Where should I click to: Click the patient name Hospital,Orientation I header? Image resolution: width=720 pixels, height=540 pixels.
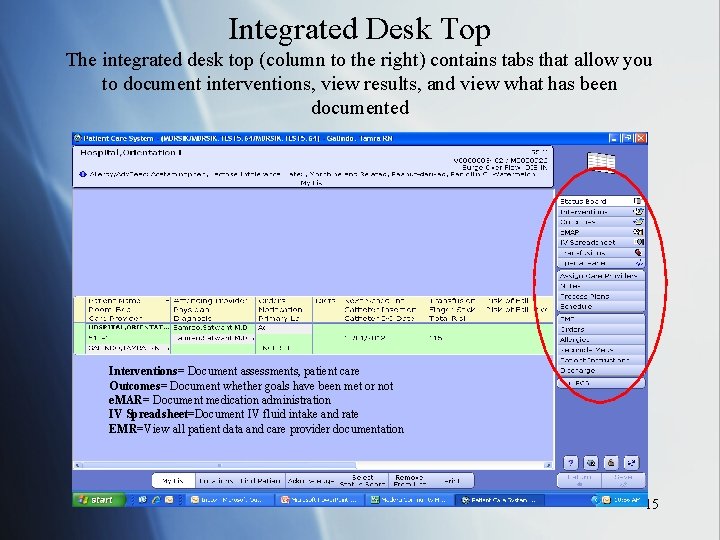pos(131,152)
